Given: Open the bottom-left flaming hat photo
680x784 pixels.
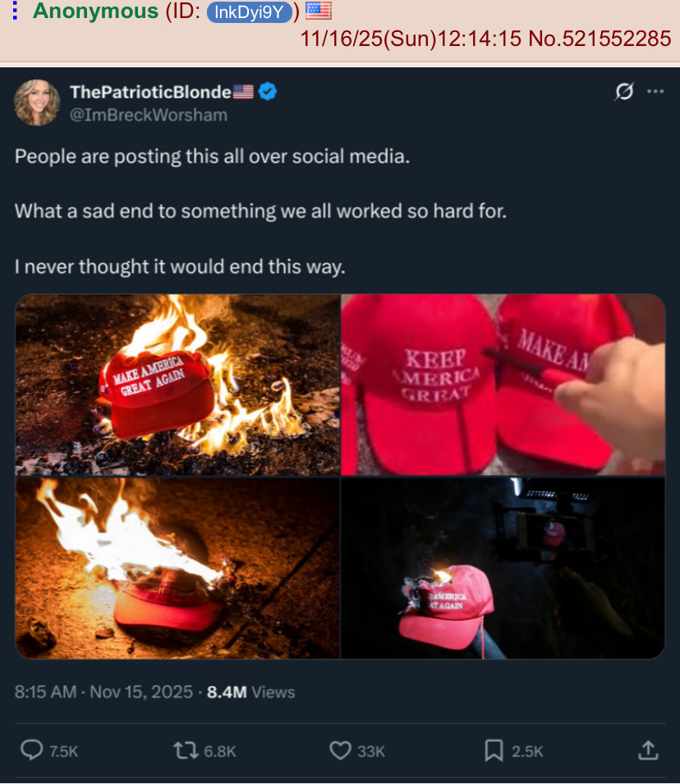Looking at the screenshot, I should pyautogui.click(x=177, y=568).
